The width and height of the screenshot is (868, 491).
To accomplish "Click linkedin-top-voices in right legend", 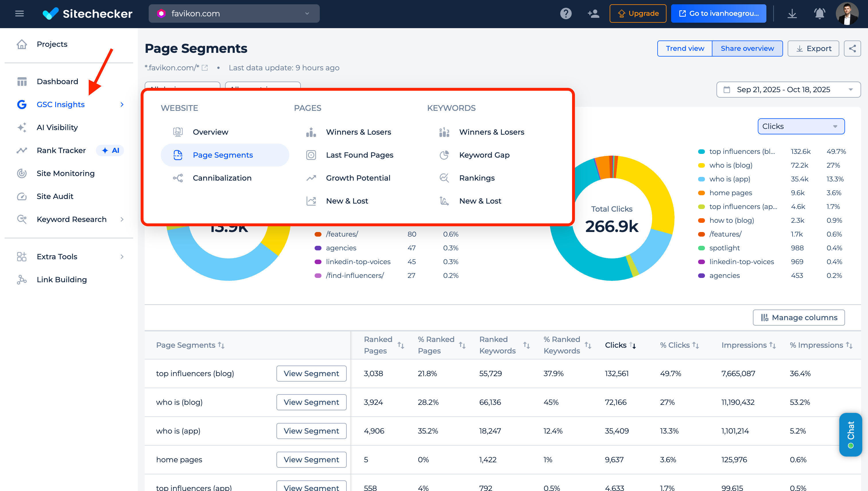I will click(x=741, y=262).
